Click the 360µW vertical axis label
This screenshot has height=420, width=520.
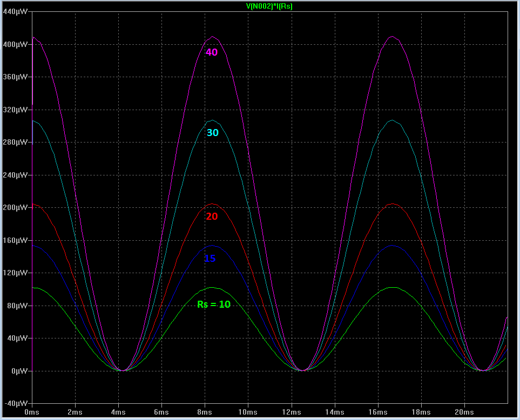coord(15,77)
